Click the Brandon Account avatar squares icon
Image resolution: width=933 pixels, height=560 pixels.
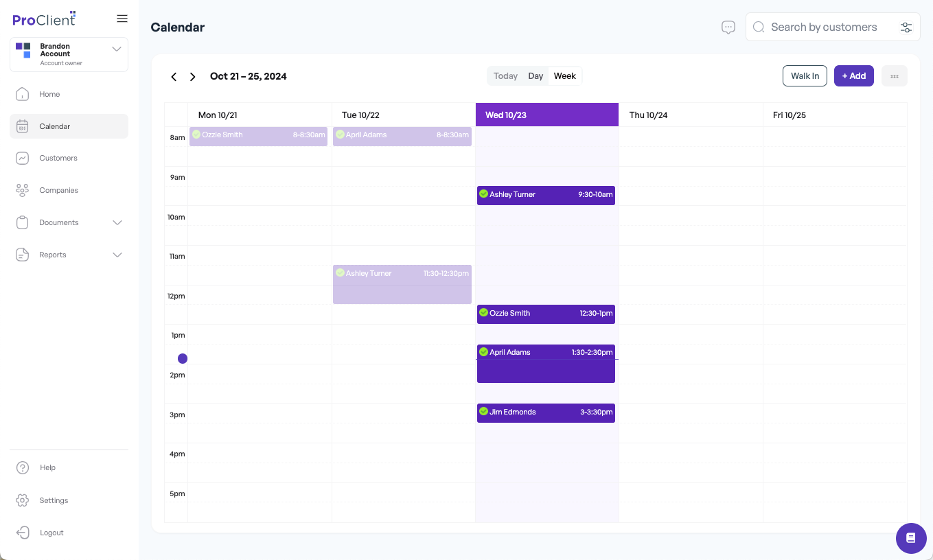[x=23, y=50]
